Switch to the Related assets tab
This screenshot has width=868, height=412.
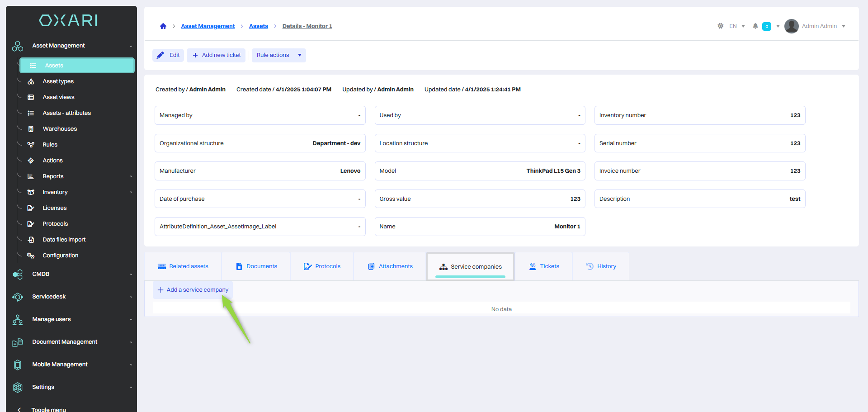pyautogui.click(x=183, y=266)
